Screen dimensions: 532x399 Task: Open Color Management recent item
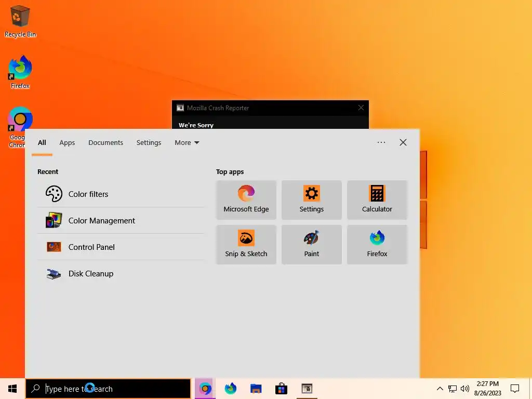click(x=121, y=220)
